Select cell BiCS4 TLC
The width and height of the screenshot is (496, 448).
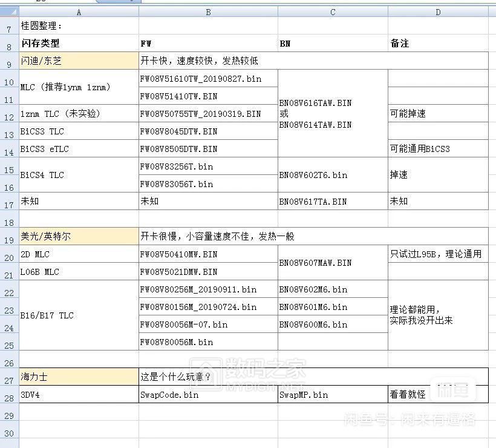tap(79, 175)
